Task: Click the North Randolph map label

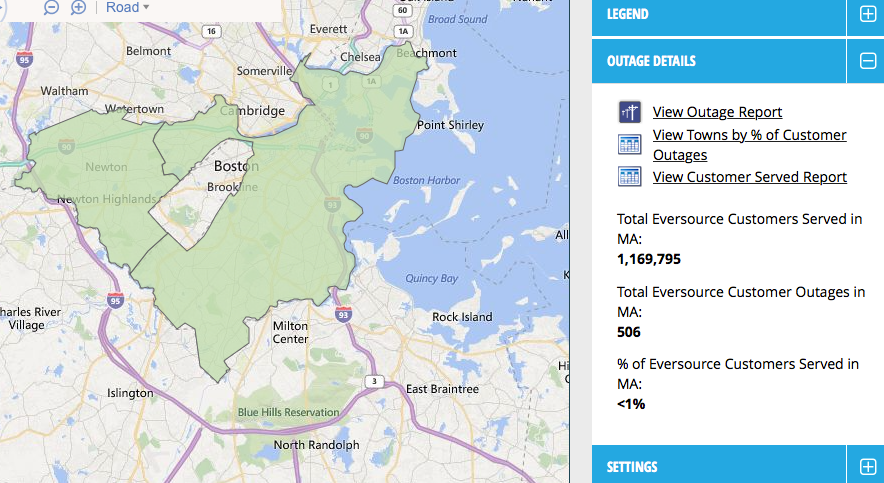Action: coord(316,445)
